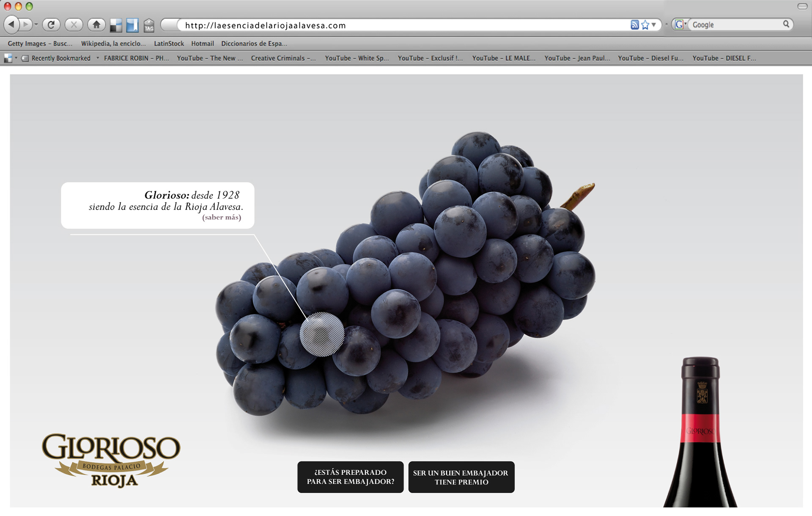Click the Stop loading X icon
The image size is (812, 516).
coord(74,25)
